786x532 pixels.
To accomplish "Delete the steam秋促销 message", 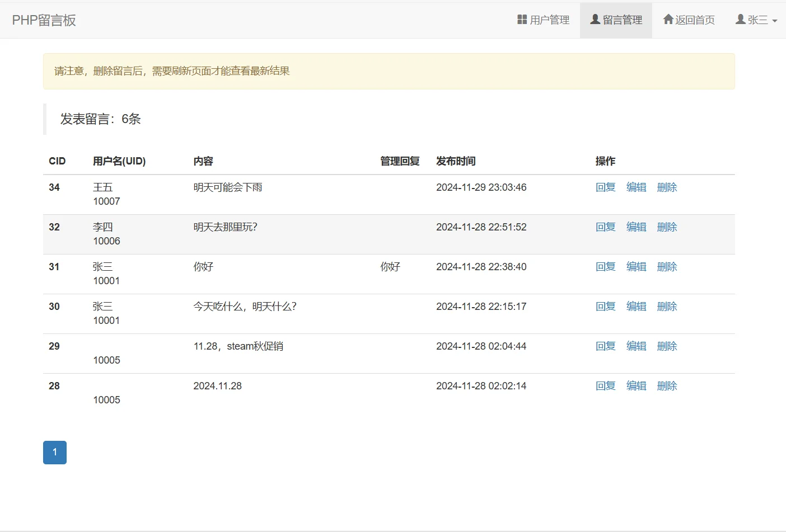I will tap(667, 346).
